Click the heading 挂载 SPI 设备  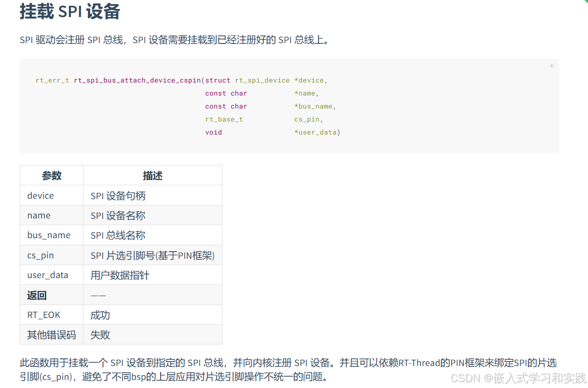pos(70,11)
